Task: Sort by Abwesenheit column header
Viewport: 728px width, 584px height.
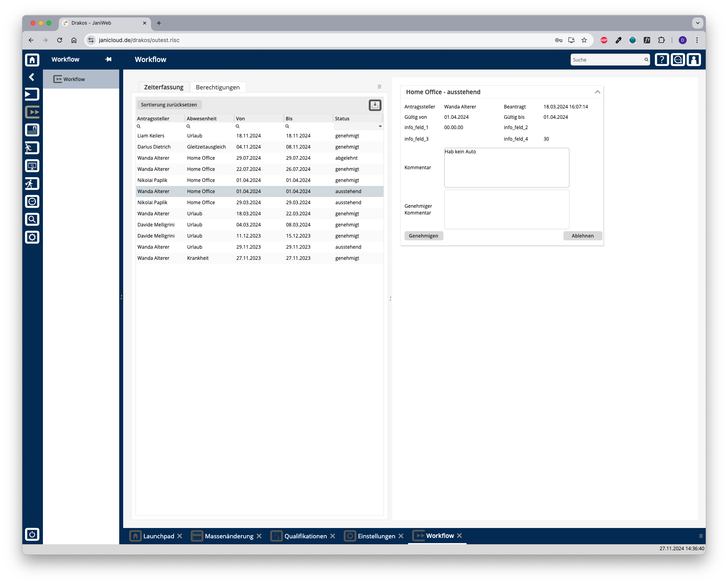Action: 209,118
